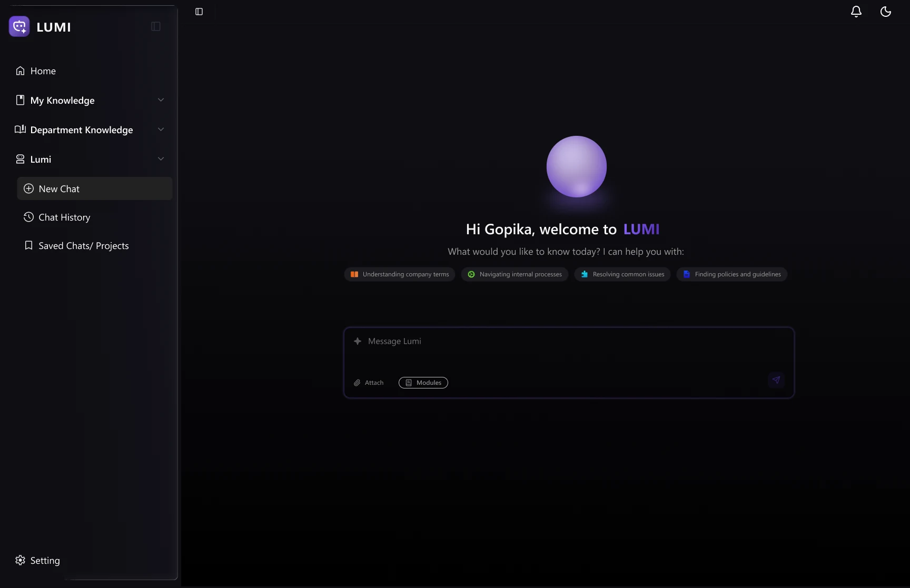Click the blue document icon chip
The width and height of the screenshot is (910, 588).
click(x=687, y=274)
